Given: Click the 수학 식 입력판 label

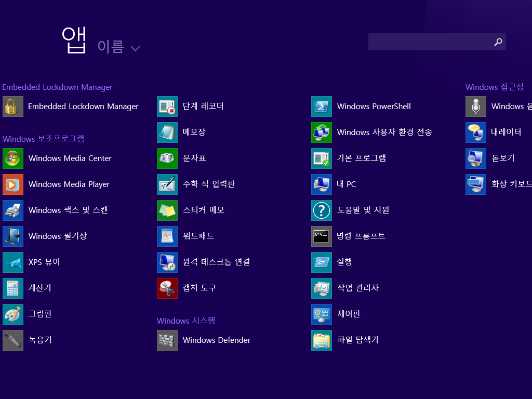Looking at the screenshot, I should (209, 184).
